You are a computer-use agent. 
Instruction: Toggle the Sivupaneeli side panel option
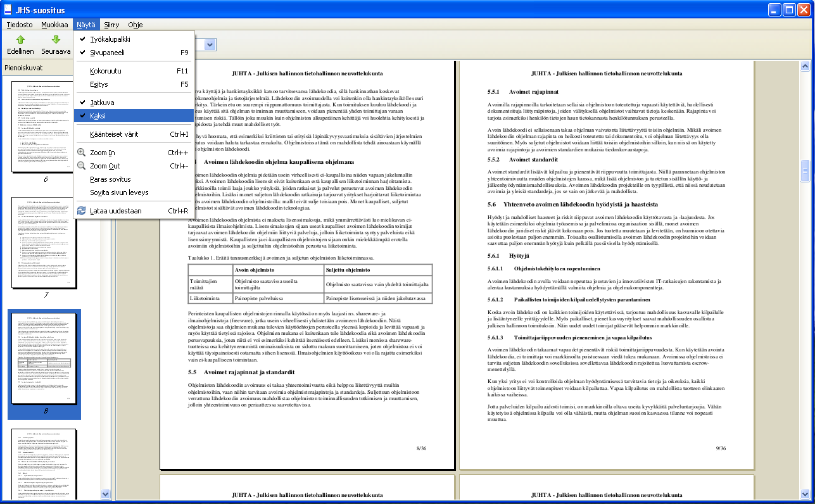(134, 53)
